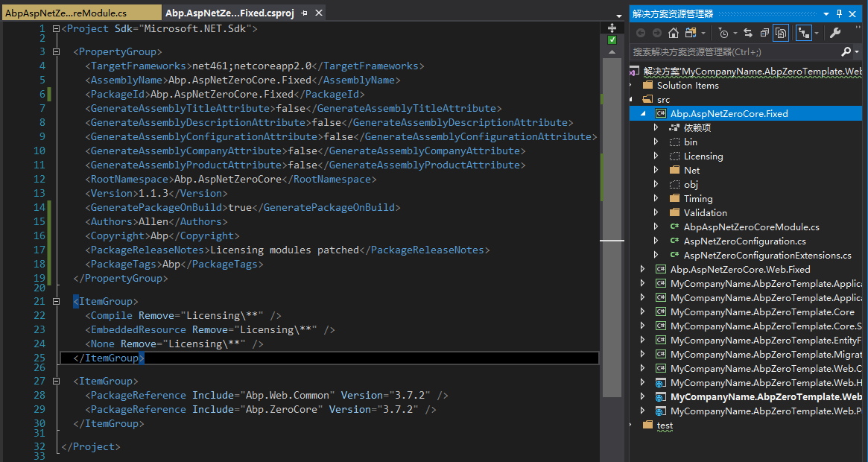This screenshot has height=462, width=868.
Task: Open the Solution Explorer window position dropdown
Action: click(x=826, y=14)
